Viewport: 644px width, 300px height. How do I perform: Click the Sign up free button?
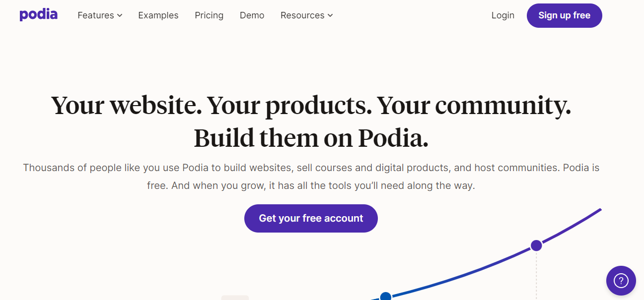coord(564,15)
